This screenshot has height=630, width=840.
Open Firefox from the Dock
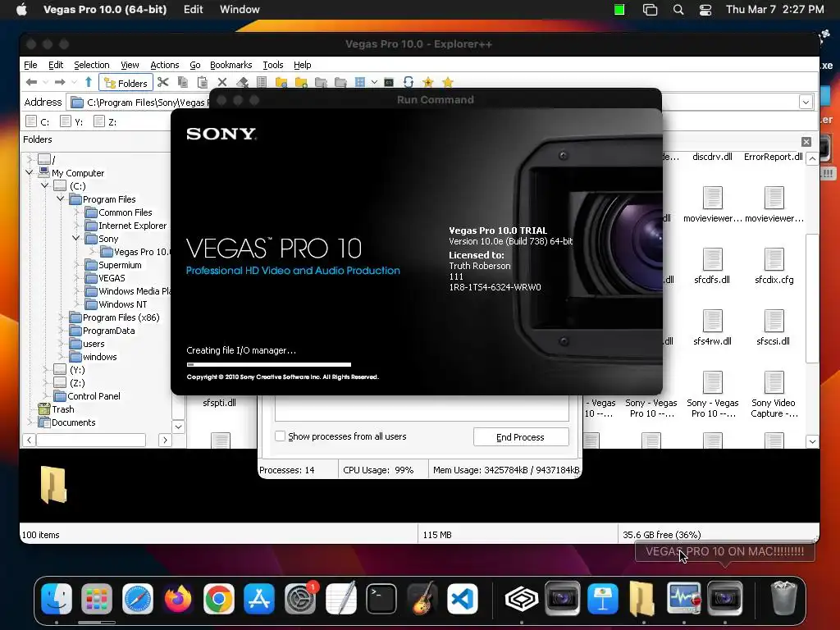[178, 598]
